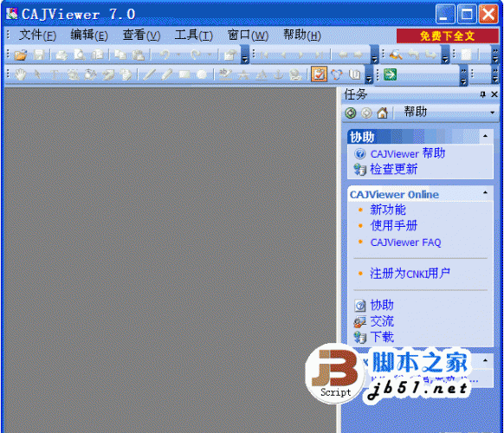Click the green Go arrow icon
Image resolution: width=504 pixels, height=433 pixels.
390,74
